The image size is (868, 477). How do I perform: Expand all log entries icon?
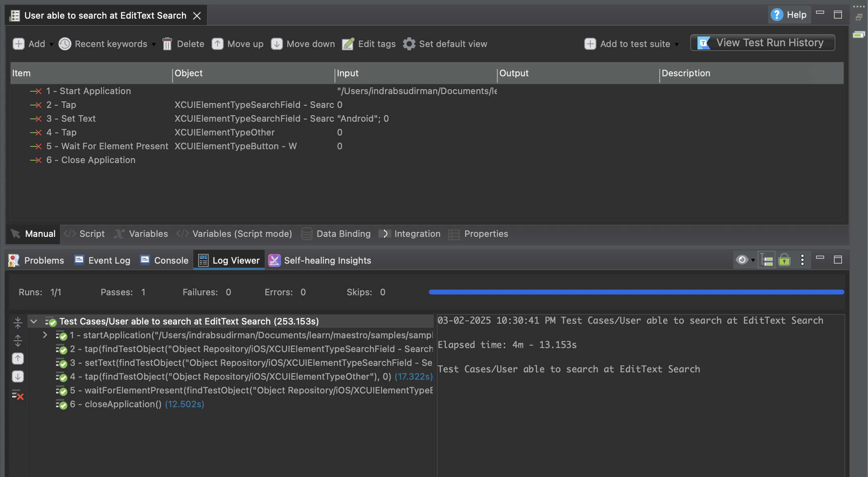(18, 341)
